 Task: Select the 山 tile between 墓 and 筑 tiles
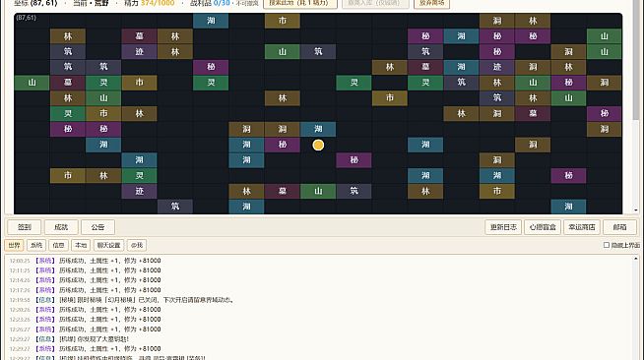click(318, 191)
